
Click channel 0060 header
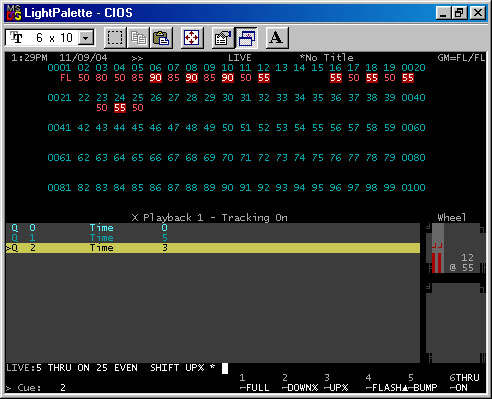(x=413, y=128)
